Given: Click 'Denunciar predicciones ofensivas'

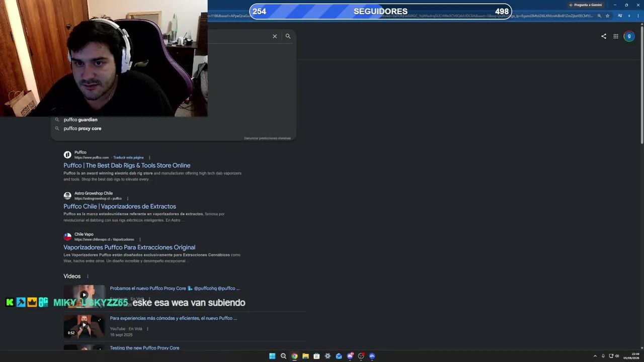Looking at the screenshot, I should pos(268,138).
